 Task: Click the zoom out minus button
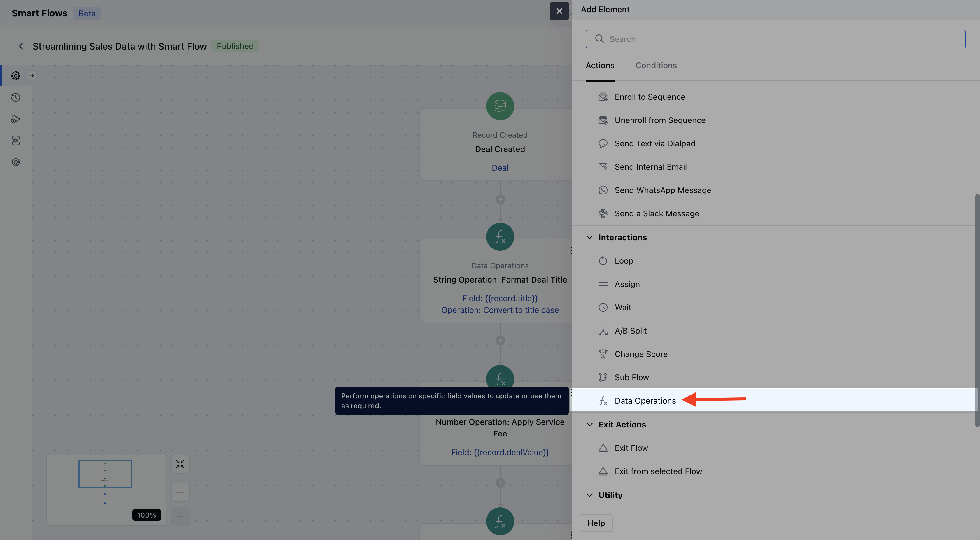pos(180,492)
